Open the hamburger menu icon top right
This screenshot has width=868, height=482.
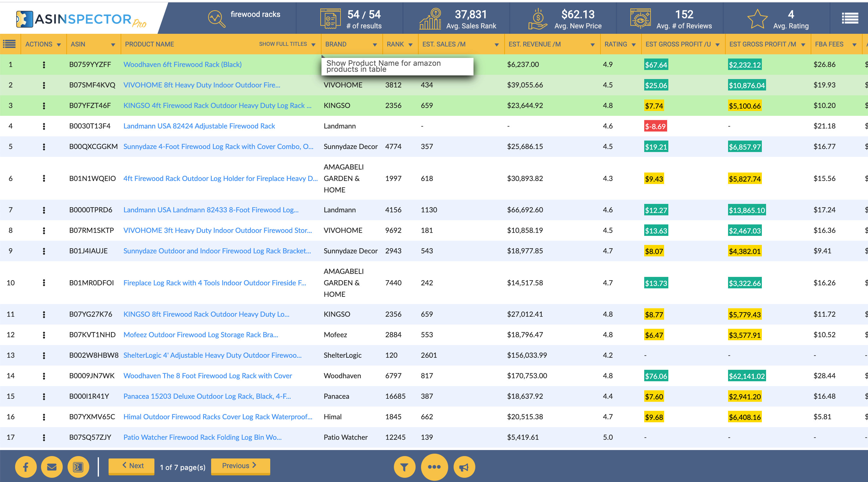pyautogui.click(x=850, y=18)
